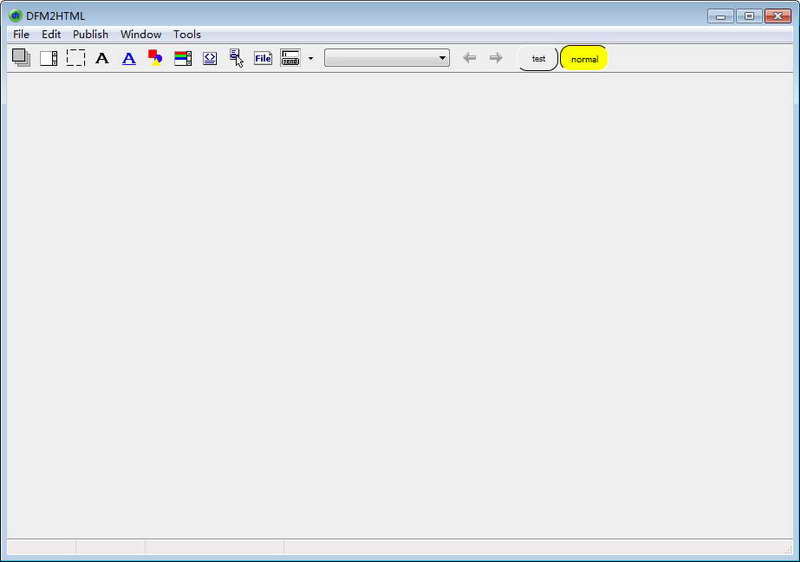Open the Tools menu
This screenshot has width=800, height=562.
[x=187, y=34]
